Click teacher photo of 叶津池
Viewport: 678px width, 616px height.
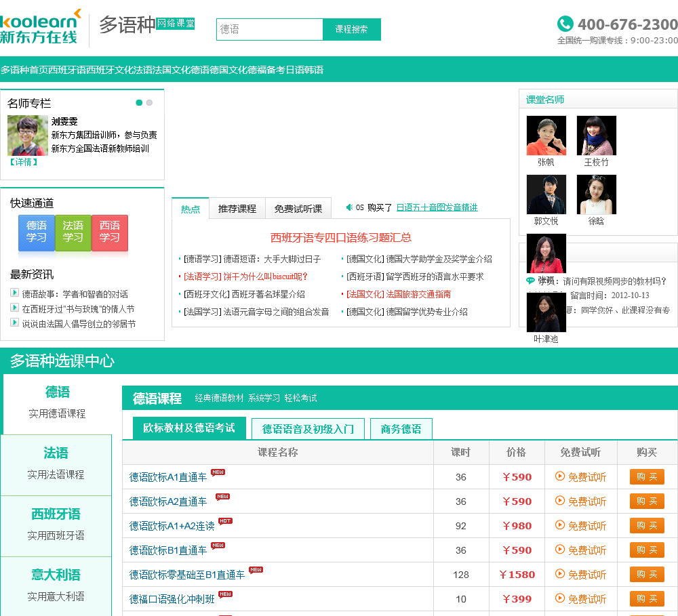546,312
